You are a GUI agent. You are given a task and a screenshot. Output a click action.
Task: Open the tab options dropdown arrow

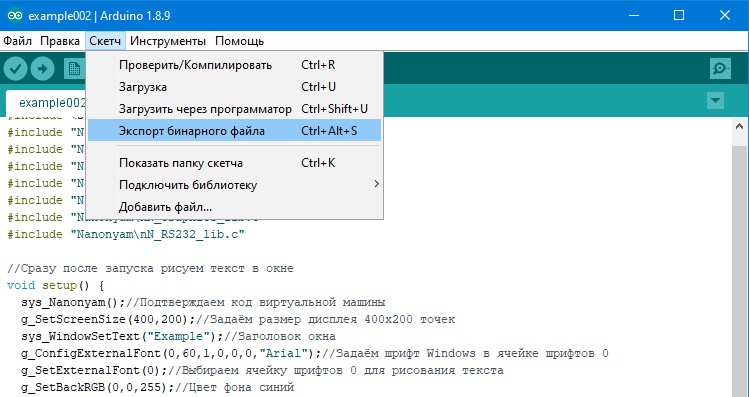(715, 101)
